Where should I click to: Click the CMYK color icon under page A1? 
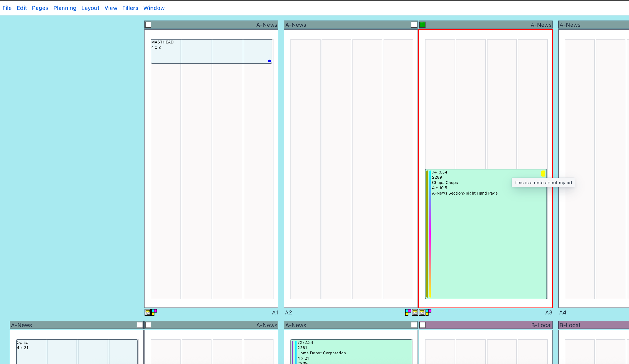pos(154,312)
